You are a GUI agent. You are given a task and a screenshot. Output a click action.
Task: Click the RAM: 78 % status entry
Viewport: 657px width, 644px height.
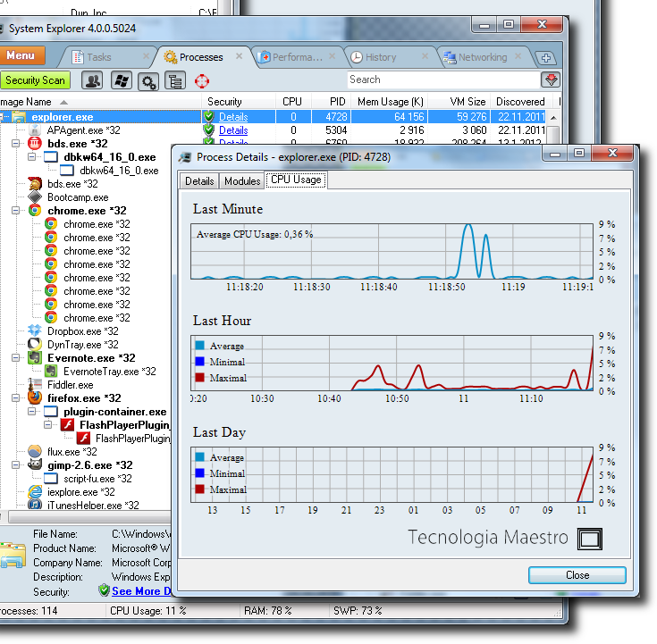[x=268, y=611]
